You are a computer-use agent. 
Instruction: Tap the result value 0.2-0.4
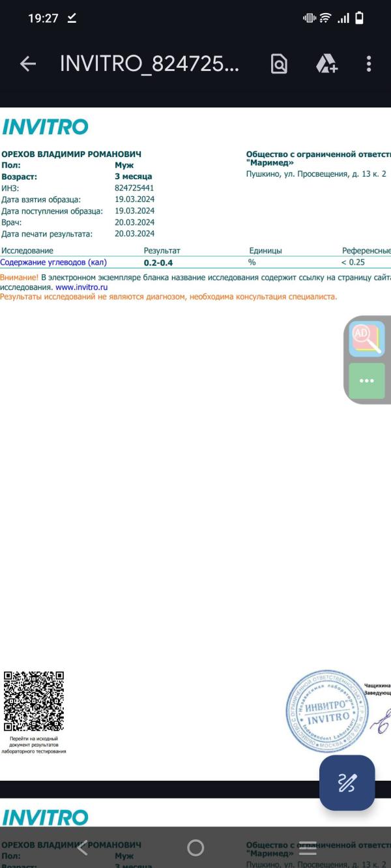(x=158, y=263)
